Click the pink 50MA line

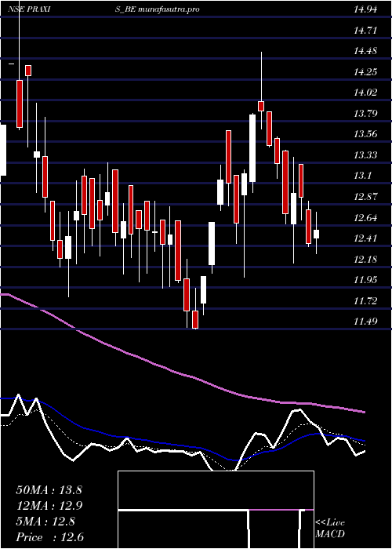pyautogui.click(x=182, y=374)
